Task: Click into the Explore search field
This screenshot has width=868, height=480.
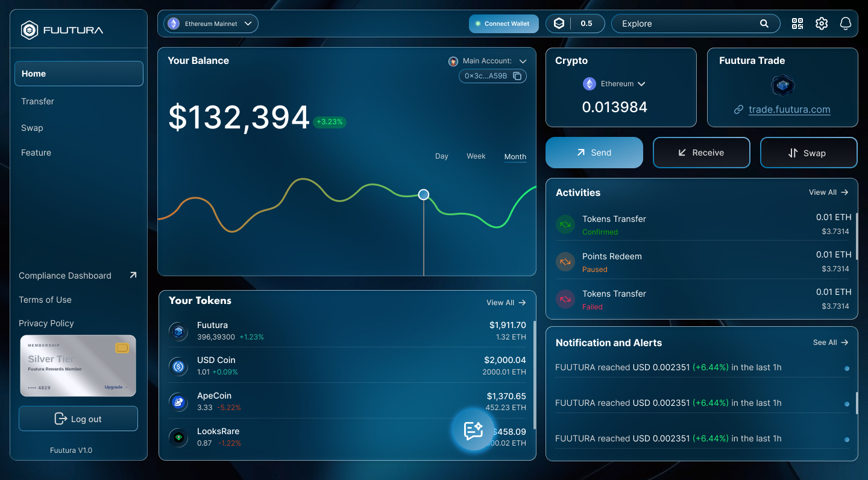Action: [696, 24]
